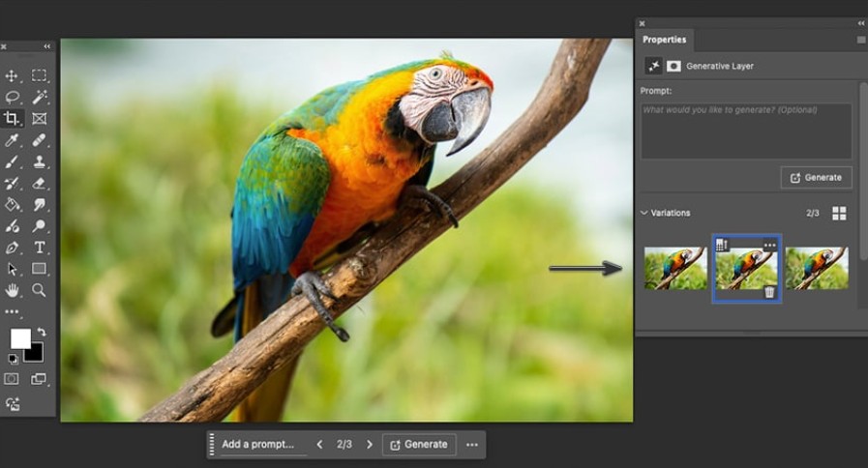This screenshot has height=468, width=868.
Task: Choose the Eyedropper tool
Action: point(12,140)
